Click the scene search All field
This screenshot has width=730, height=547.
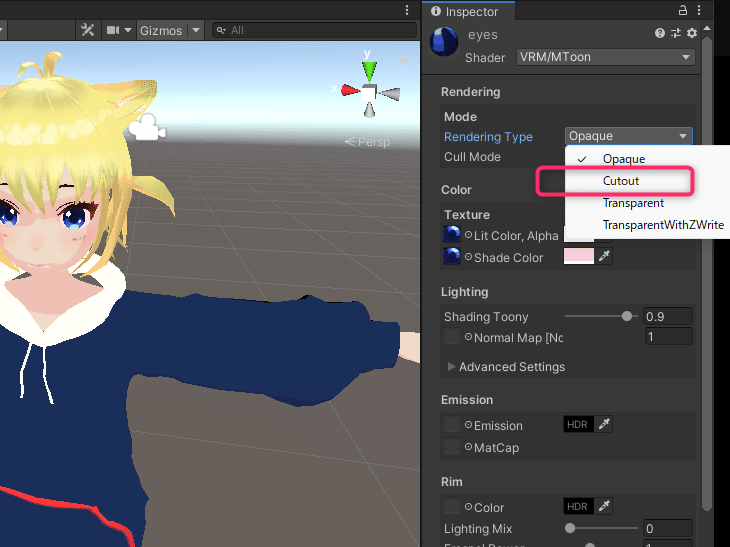(x=314, y=30)
